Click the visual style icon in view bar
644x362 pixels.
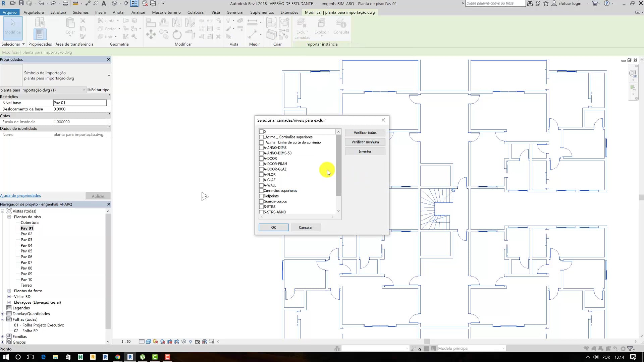[x=148, y=342]
